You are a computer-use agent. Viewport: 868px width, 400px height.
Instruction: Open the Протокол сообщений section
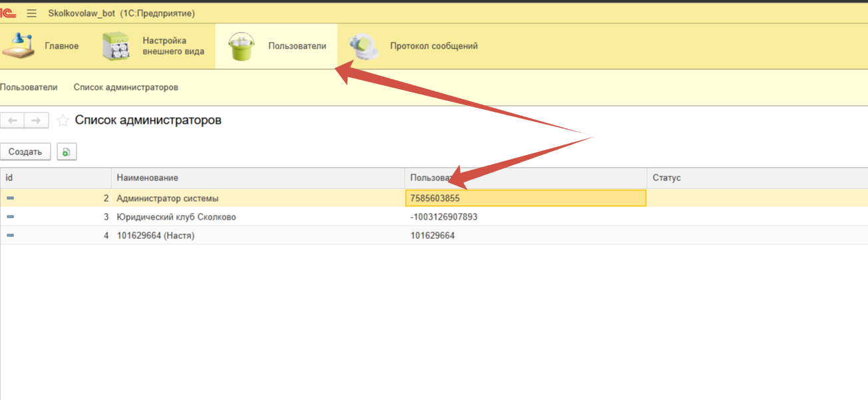pos(433,46)
